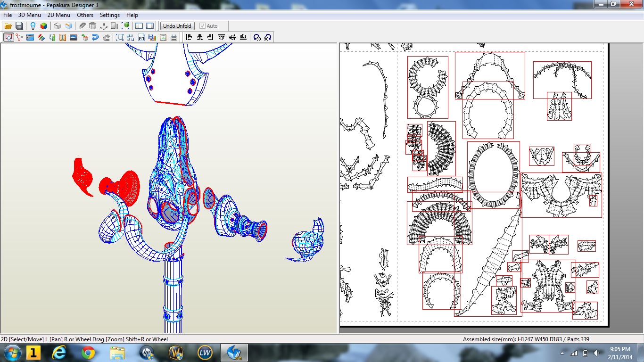The width and height of the screenshot is (644, 362).
Task: Click the gray Redo arrow icon
Action: (x=106, y=37)
